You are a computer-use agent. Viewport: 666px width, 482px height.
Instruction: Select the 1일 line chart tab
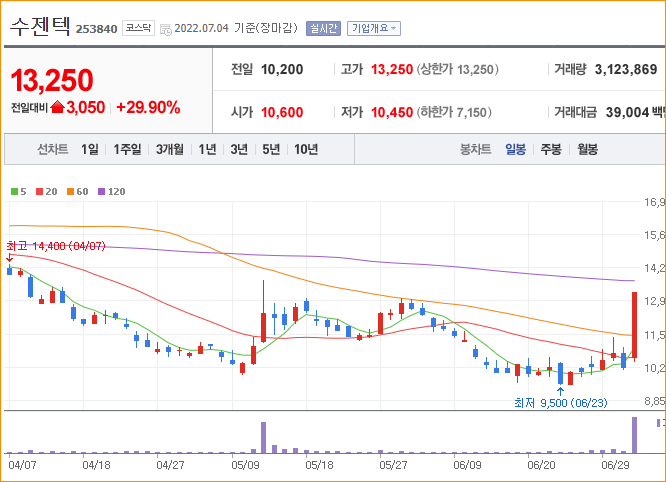click(90, 149)
